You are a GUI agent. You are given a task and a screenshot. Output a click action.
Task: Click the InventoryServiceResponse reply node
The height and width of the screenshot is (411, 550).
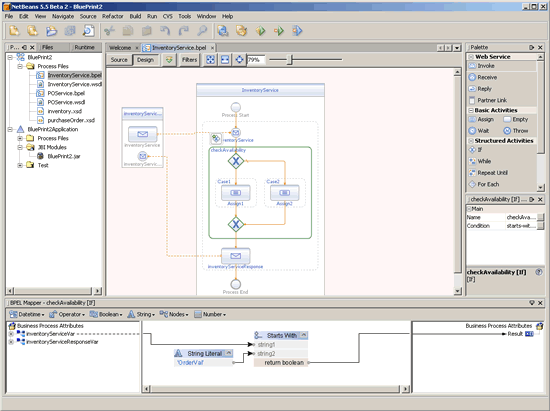pyautogui.click(x=236, y=256)
